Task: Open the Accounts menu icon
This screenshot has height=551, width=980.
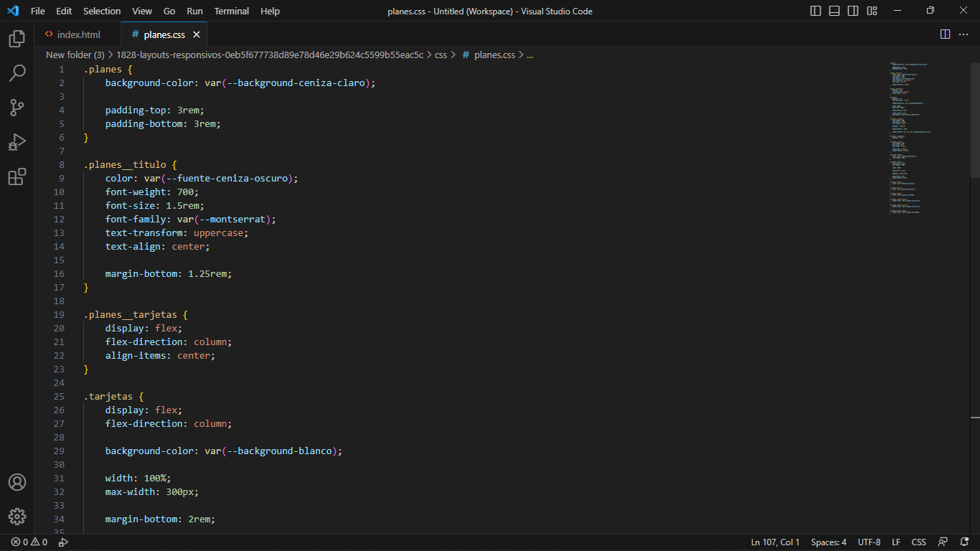Action: click(17, 482)
